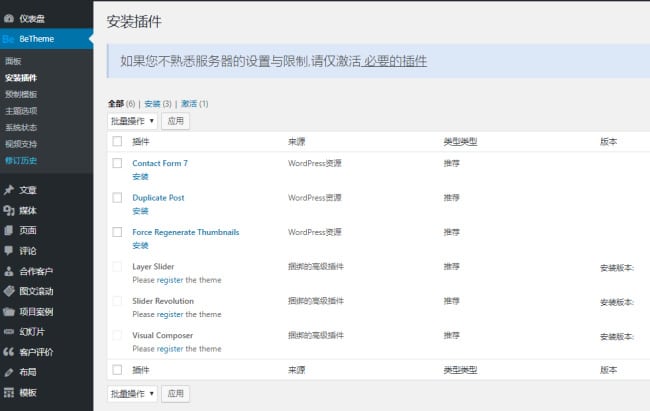This screenshot has height=411, width=650.
Task: Click the slides (幻灯片) icon
Action: coord(9,331)
